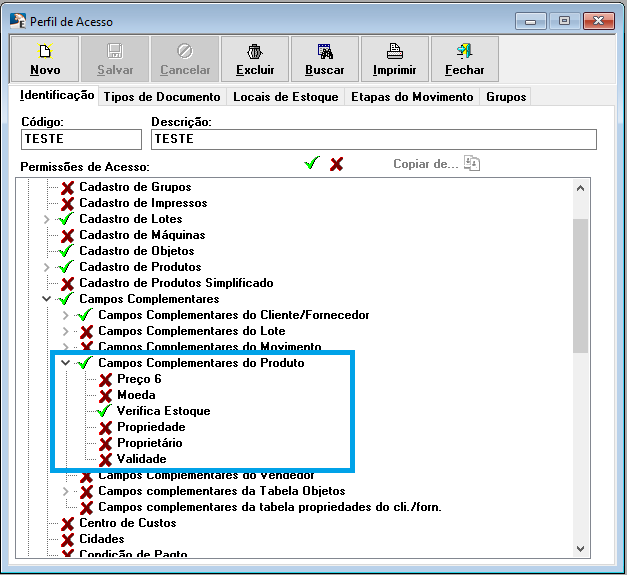Click the red X above permissions list

[x=337, y=164]
